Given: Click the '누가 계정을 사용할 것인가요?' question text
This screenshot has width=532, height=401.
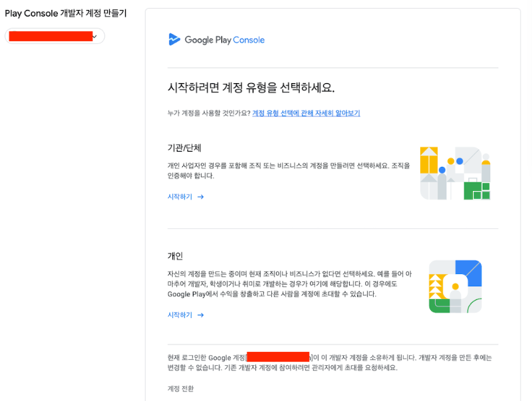Looking at the screenshot, I should 209,113.
